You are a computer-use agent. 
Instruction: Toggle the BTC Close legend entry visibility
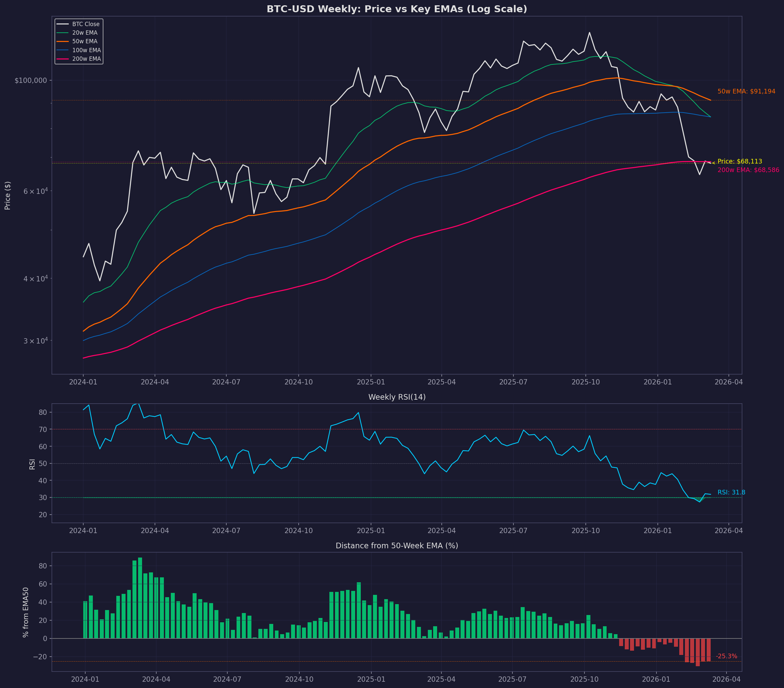coord(85,24)
